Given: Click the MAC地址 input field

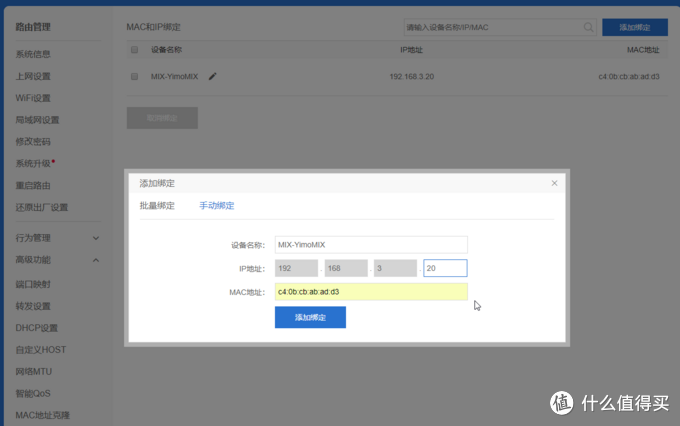Looking at the screenshot, I should point(371,292).
